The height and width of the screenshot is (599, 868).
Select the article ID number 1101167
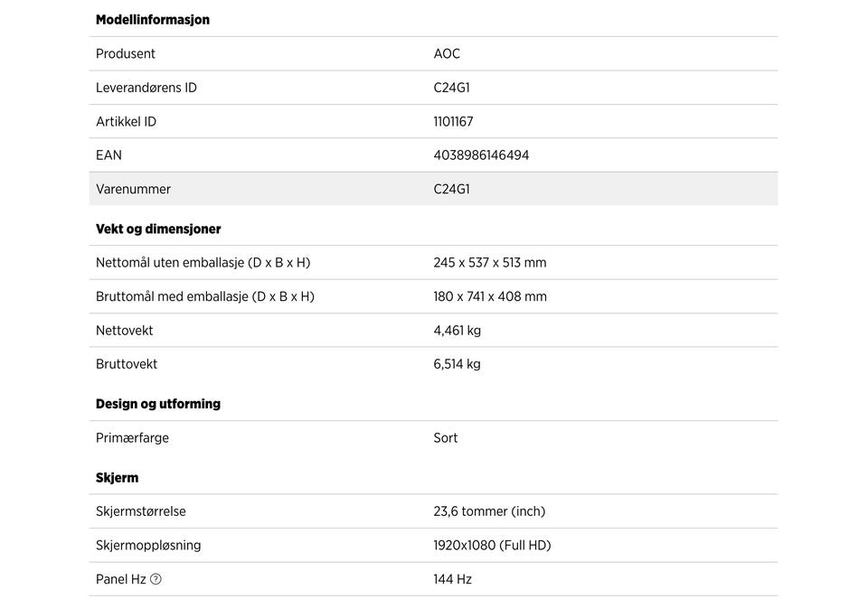453,122
